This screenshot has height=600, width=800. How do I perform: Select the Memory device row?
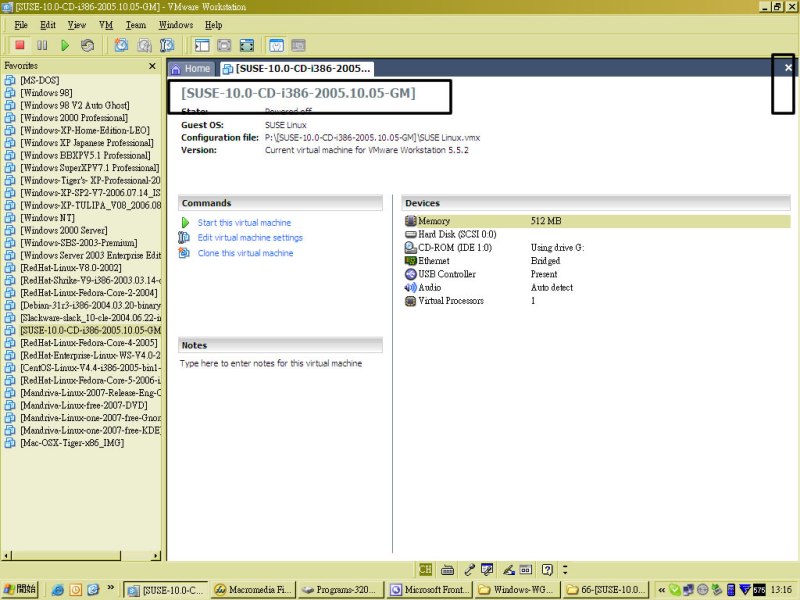tap(596, 221)
